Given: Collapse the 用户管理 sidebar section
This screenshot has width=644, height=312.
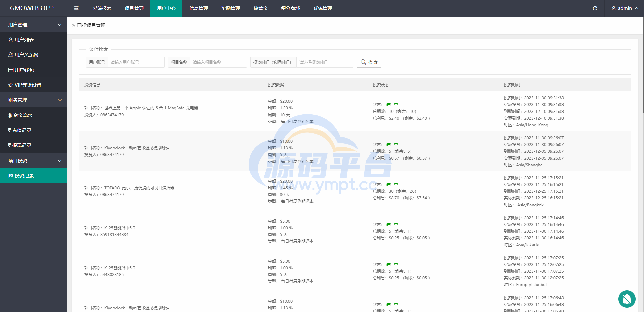Looking at the screenshot, I should (34, 25).
